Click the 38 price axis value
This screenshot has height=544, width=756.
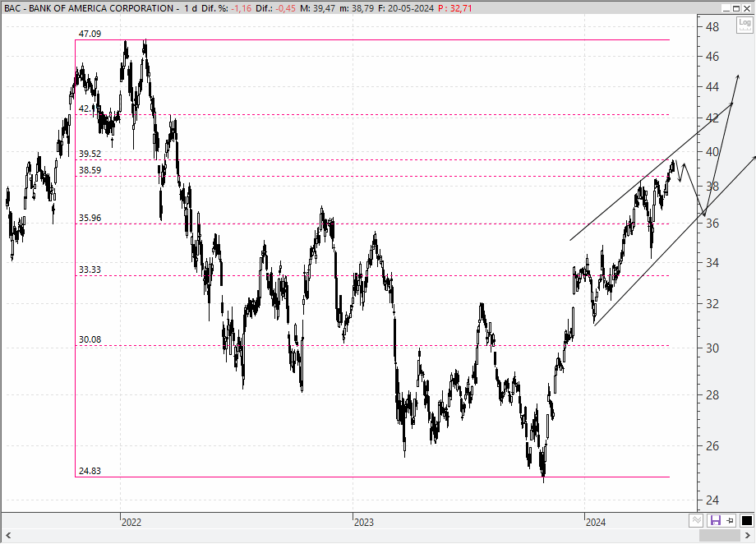(x=712, y=187)
